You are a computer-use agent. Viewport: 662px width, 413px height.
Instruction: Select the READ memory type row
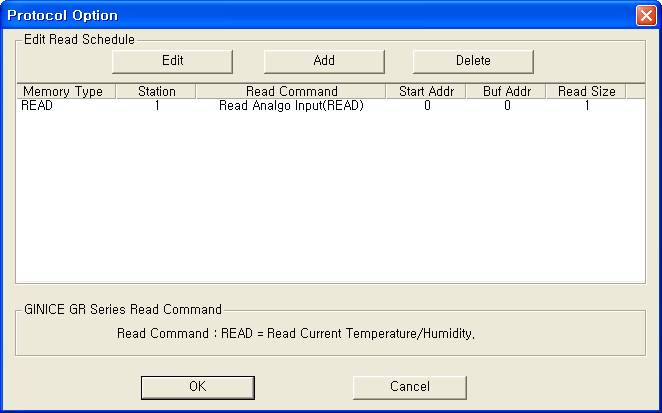(x=37, y=106)
